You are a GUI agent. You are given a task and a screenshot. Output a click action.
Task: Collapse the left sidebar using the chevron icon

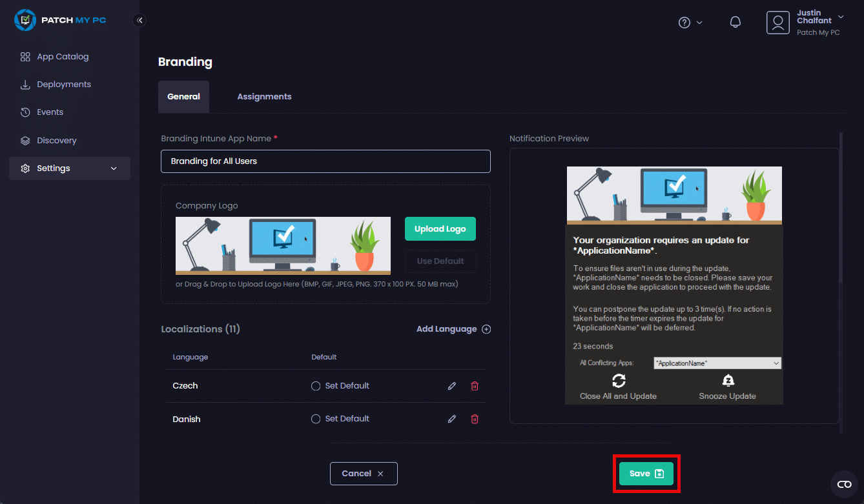pos(139,20)
